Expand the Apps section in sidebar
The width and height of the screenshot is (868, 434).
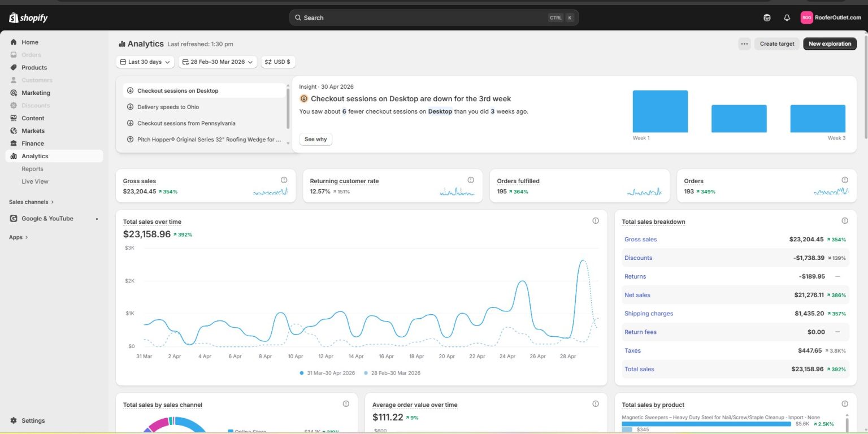[x=19, y=237]
